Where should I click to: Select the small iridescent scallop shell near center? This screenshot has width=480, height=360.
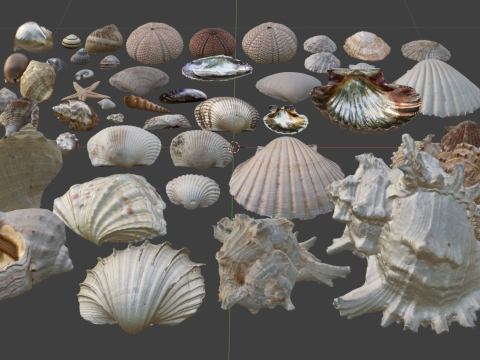pyautogui.click(x=285, y=119)
